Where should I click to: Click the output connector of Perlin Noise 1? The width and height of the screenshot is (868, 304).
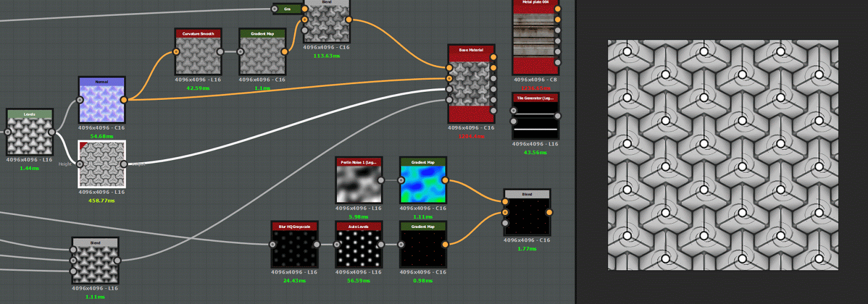click(380, 180)
